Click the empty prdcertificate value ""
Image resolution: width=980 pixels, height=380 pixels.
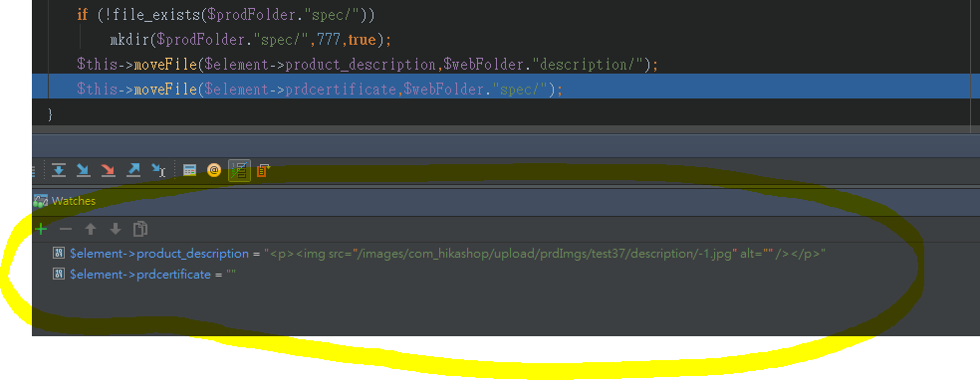231,274
